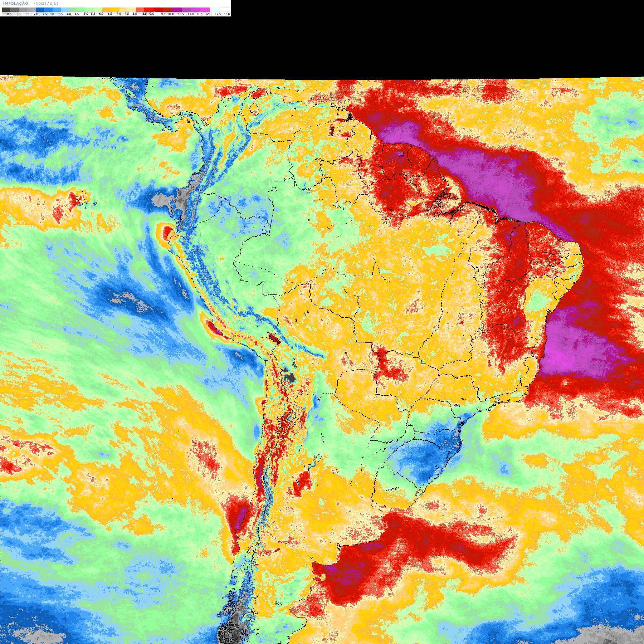Select the purple swatch above 10.5
Image resolution: width=644 pixels, height=644 pixels.
[x=177, y=10]
